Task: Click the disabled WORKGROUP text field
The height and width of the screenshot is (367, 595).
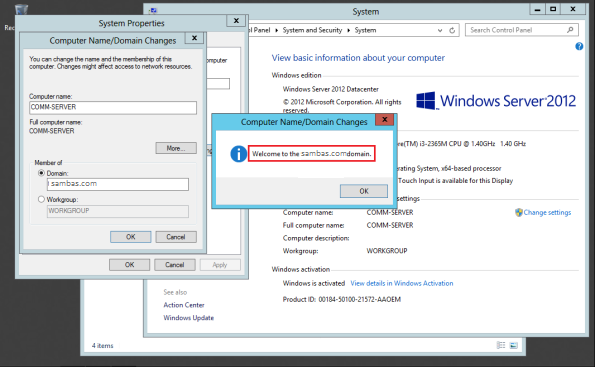Action: click(118, 211)
